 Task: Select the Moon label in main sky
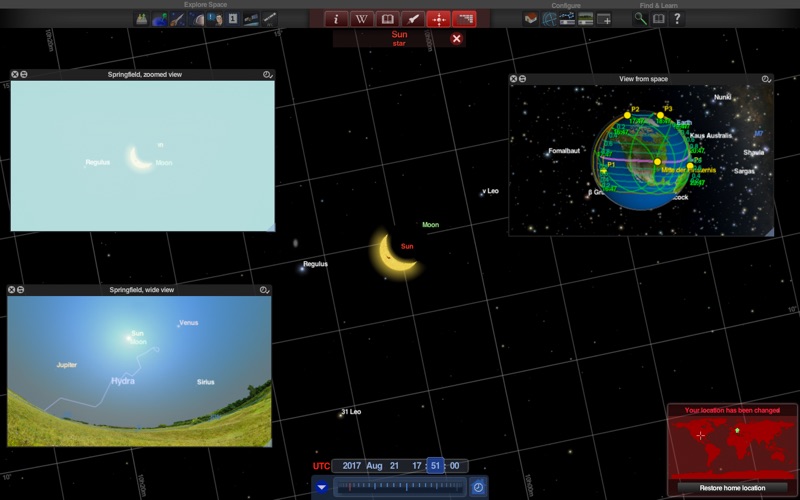coord(431,224)
